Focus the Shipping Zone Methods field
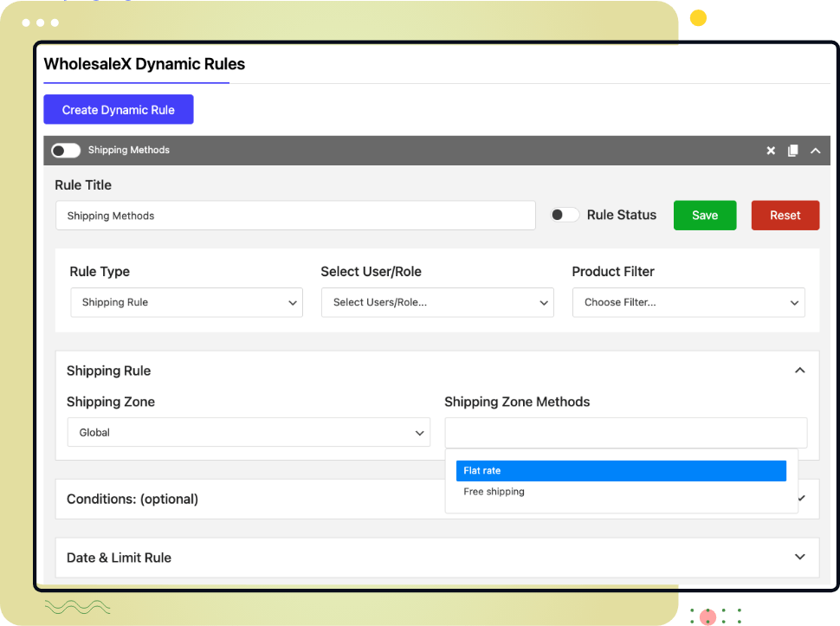840x626 pixels. pos(626,433)
